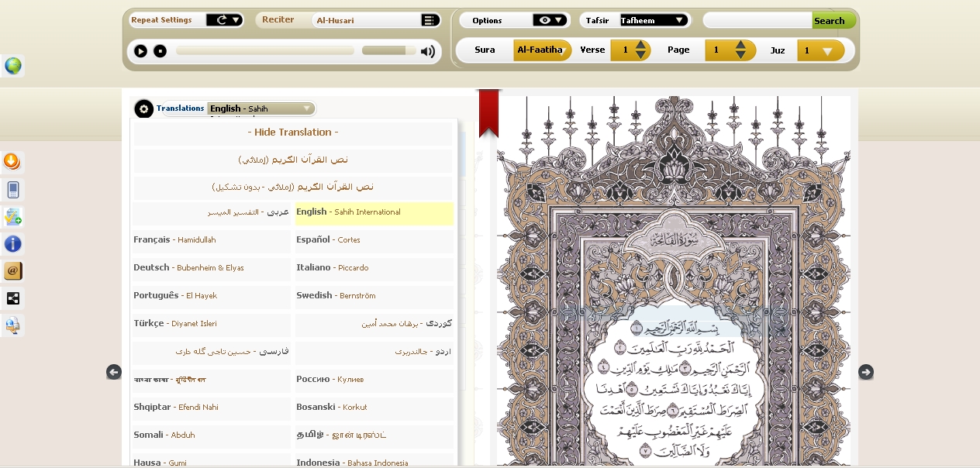Select Arabic Tafsir Muyassar option

[212, 212]
